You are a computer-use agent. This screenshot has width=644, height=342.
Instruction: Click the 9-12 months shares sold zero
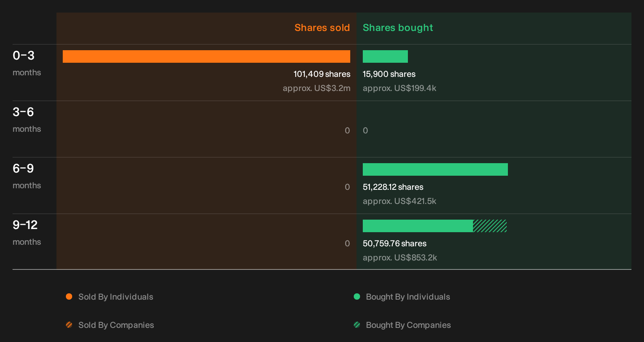pyautogui.click(x=347, y=244)
